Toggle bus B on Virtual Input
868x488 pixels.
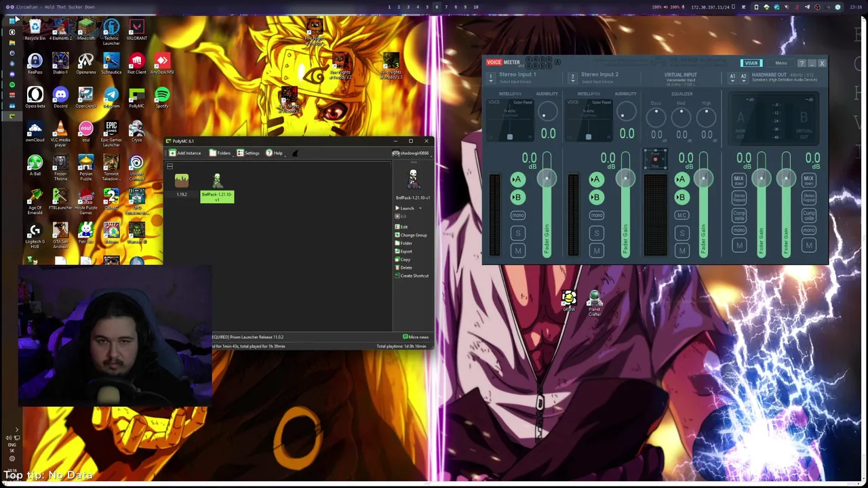click(x=682, y=197)
